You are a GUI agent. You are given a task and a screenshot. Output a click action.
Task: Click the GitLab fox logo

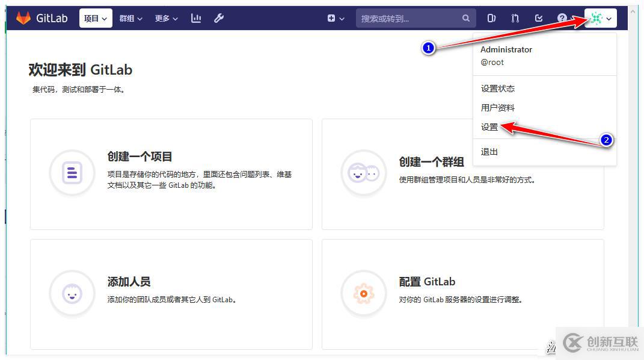[23, 18]
